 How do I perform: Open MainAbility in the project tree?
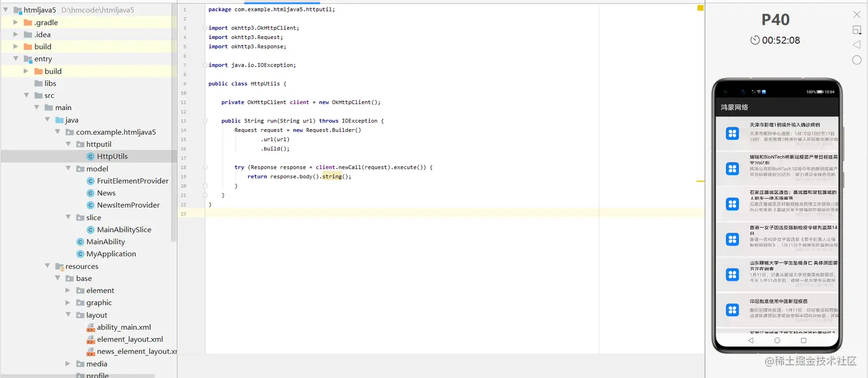tap(106, 241)
